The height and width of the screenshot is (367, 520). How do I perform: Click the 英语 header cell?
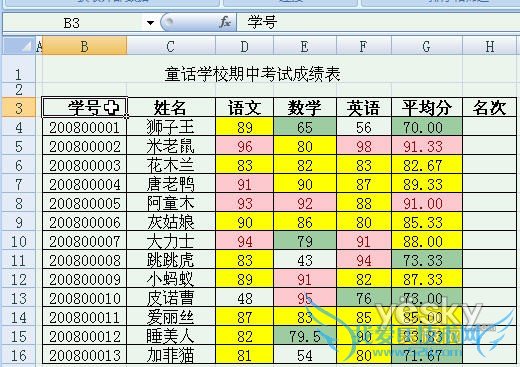pos(364,108)
